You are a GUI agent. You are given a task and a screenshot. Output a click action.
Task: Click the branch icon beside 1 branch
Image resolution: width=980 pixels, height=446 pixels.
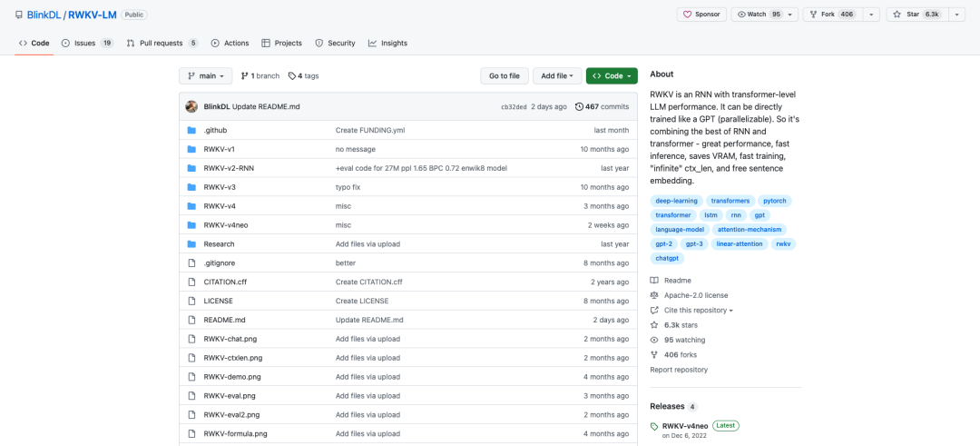(244, 75)
